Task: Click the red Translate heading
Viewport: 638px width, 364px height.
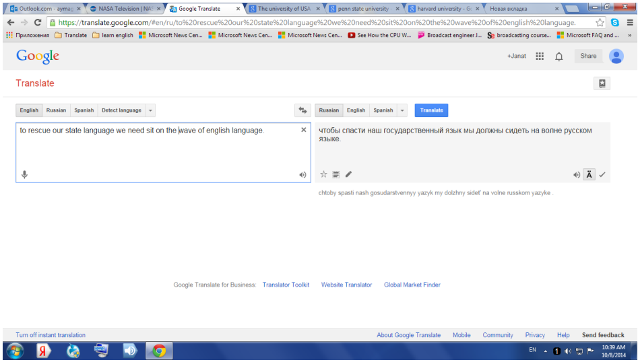Action: pos(35,83)
